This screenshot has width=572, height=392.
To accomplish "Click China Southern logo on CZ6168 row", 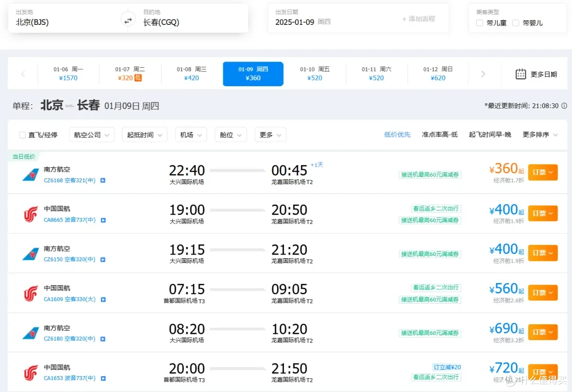I will [31, 175].
